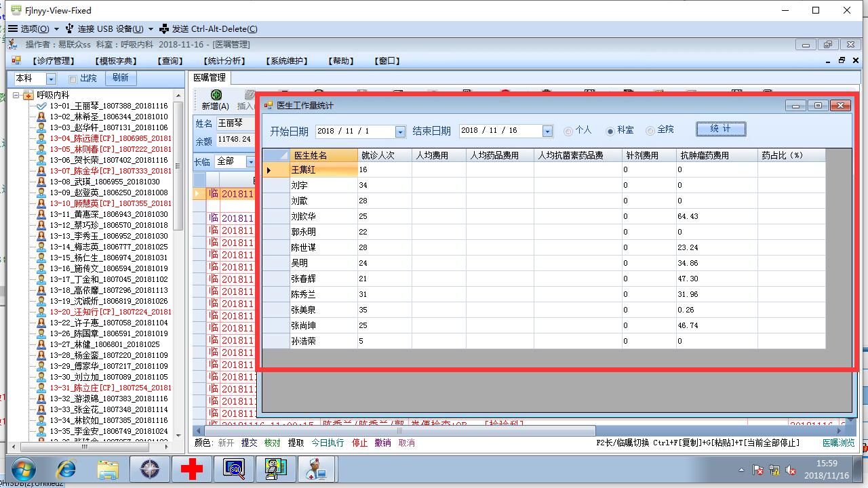Click the flag notification tray icon
This screenshot has width=868, height=488.
(x=758, y=470)
